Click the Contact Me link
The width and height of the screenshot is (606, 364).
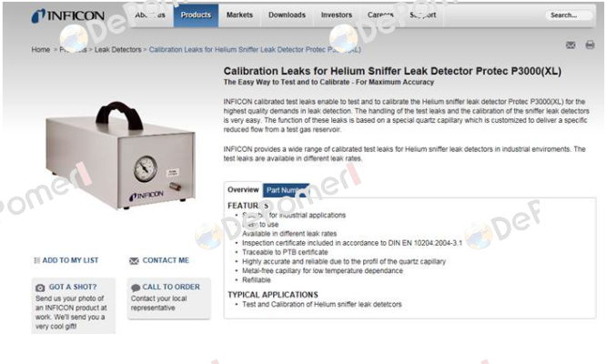coord(166,260)
